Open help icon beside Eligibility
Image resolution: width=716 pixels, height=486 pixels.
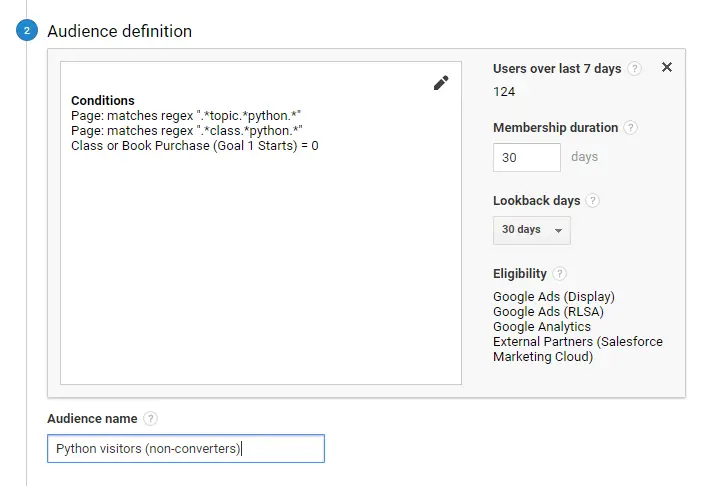559,274
